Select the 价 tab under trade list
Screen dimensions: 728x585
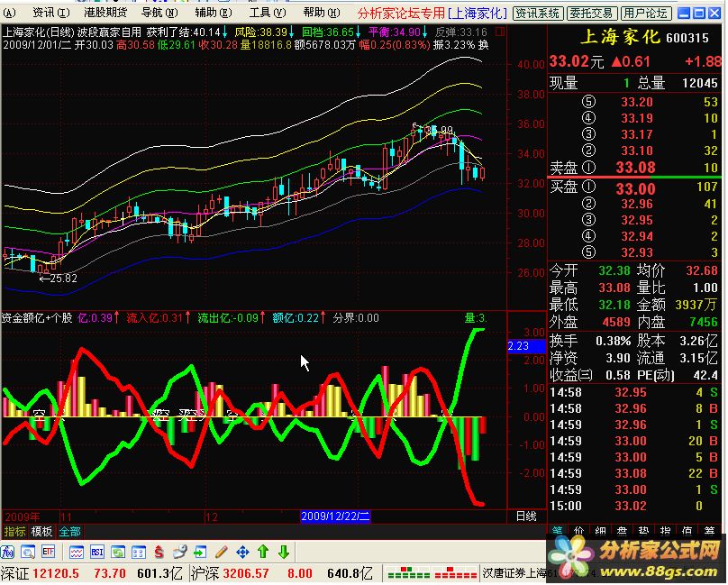click(x=579, y=530)
